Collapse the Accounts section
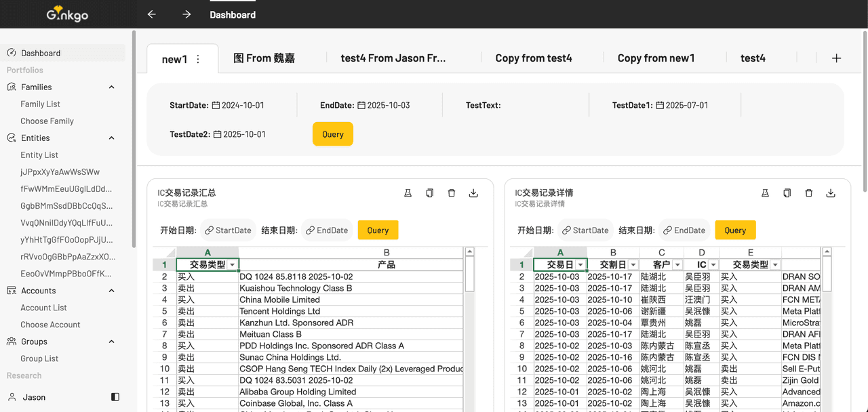The height and width of the screenshot is (412, 868). [x=112, y=291]
